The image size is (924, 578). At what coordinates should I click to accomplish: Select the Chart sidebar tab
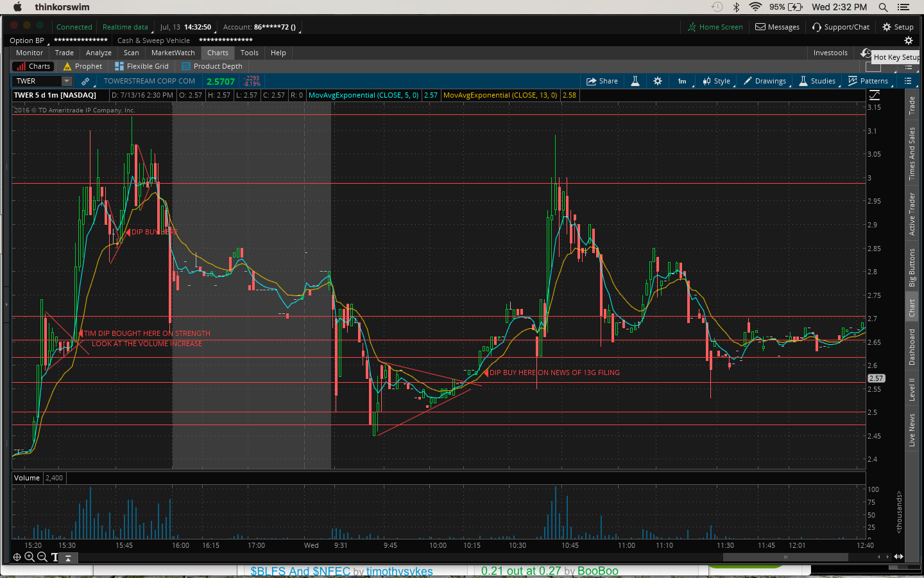coord(912,308)
